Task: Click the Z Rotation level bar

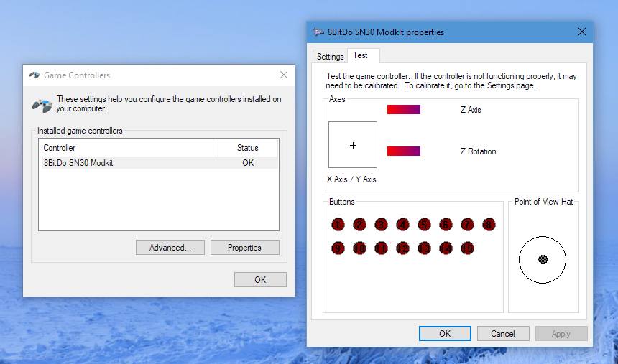Action: [404, 151]
